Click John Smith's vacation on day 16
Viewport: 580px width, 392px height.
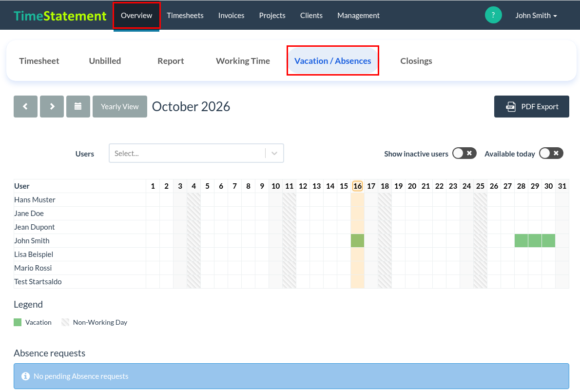pyautogui.click(x=357, y=240)
